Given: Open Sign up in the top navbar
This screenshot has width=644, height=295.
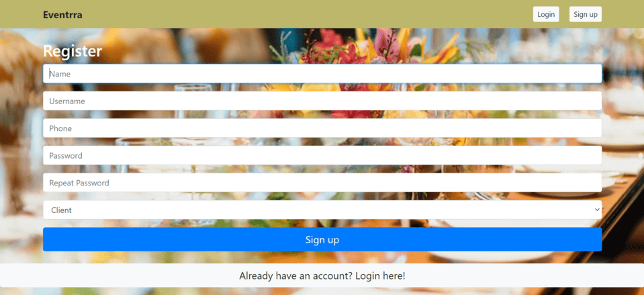Looking at the screenshot, I should (586, 14).
